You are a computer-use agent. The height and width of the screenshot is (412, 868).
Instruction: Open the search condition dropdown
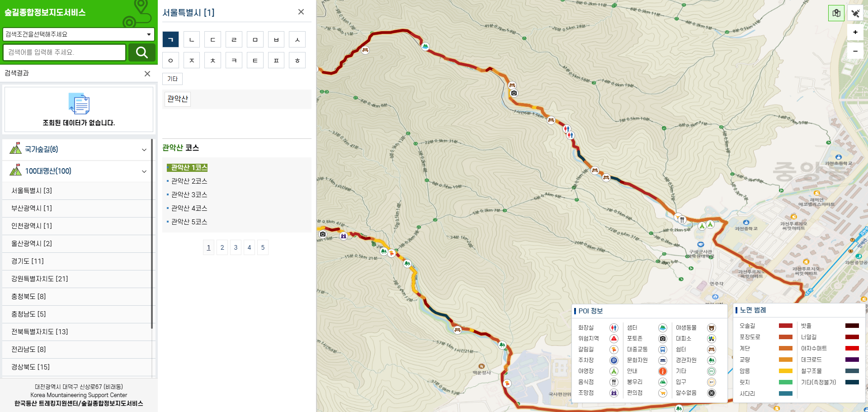[x=79, y=34]
